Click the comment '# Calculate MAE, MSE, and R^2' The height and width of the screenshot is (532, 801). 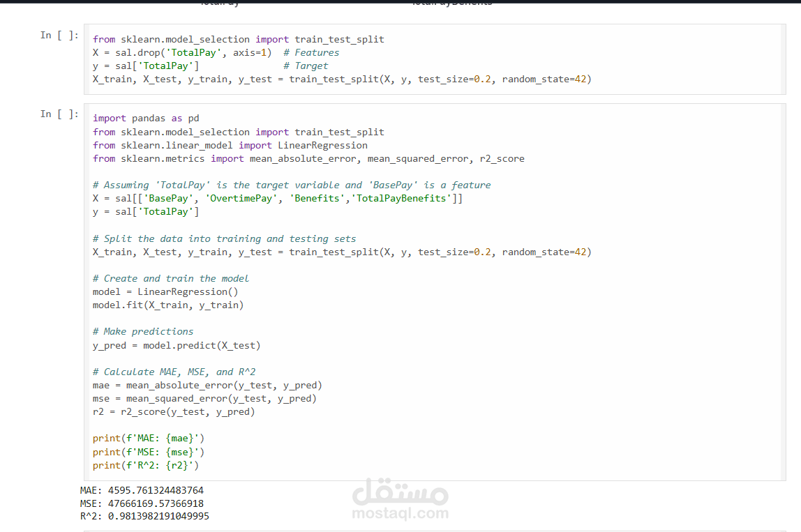point(174,372)
